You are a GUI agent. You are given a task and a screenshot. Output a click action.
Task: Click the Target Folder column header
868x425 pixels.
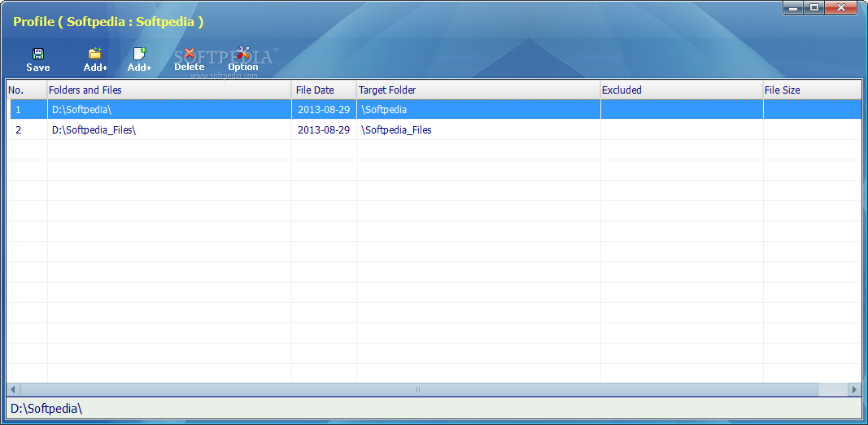[x=478, y=90]
